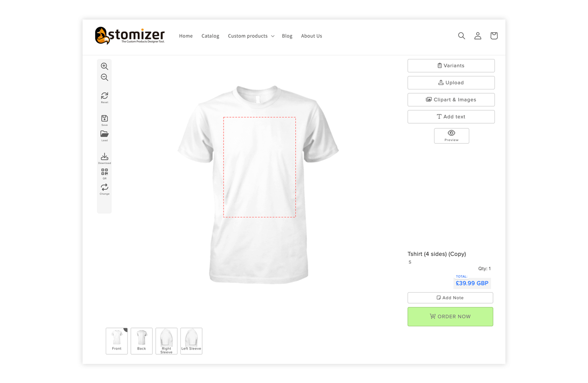Viewport: 588px width, 383px height.
Task: Download the design file
Action: (x=104, y=159)
